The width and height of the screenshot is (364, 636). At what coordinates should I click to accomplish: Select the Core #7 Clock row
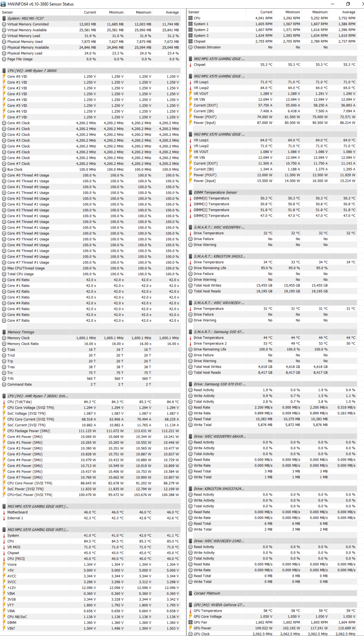(91, 164)
